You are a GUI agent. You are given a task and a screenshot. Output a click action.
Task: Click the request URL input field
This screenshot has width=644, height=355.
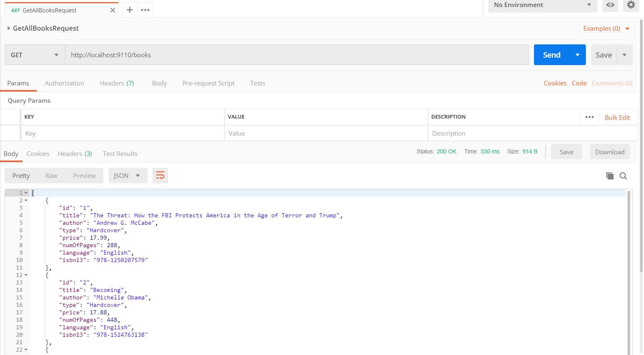click(x=296, y=55)
